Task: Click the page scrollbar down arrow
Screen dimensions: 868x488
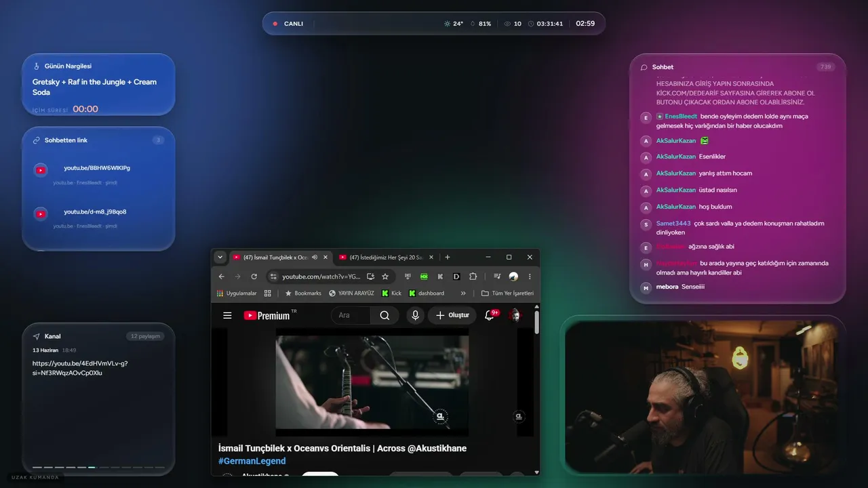Action: tap(537, 472)
